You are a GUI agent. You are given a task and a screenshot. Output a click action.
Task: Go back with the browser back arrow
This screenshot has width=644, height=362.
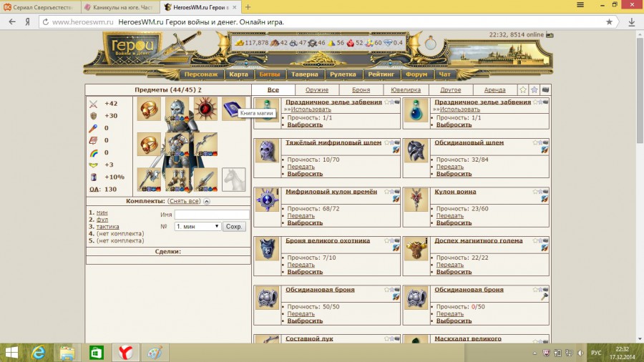coord(12,21)
